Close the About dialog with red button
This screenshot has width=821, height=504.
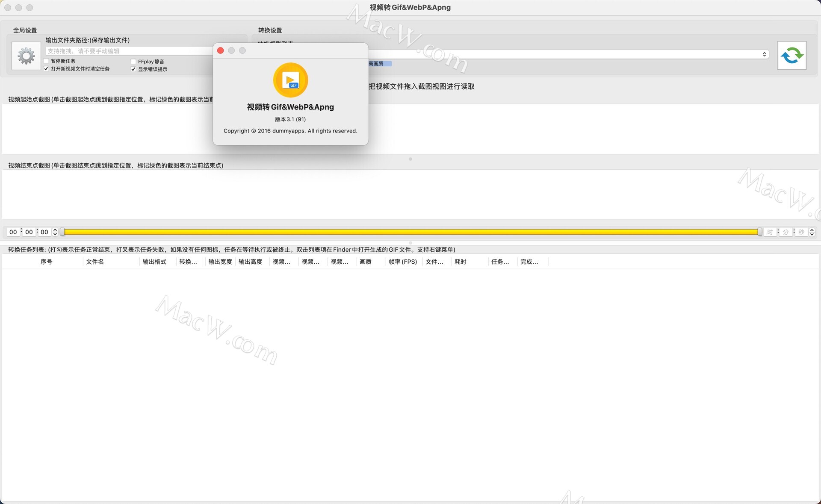221,50
